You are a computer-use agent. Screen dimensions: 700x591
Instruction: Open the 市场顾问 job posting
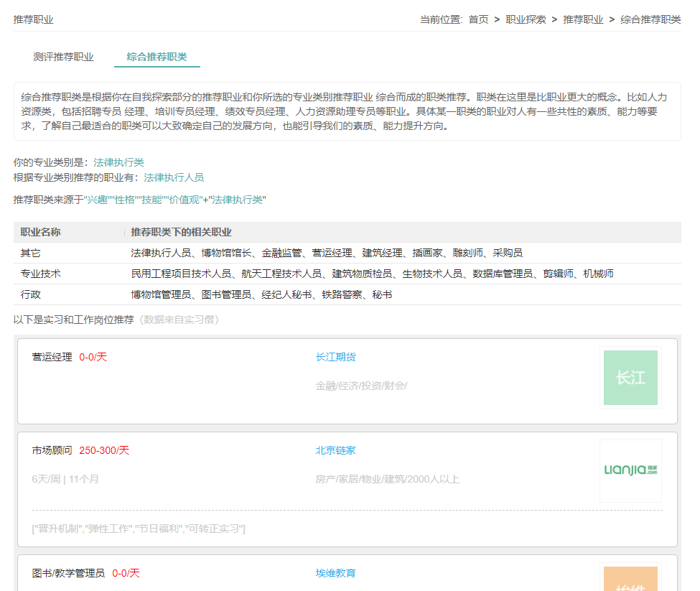(52, 450)
